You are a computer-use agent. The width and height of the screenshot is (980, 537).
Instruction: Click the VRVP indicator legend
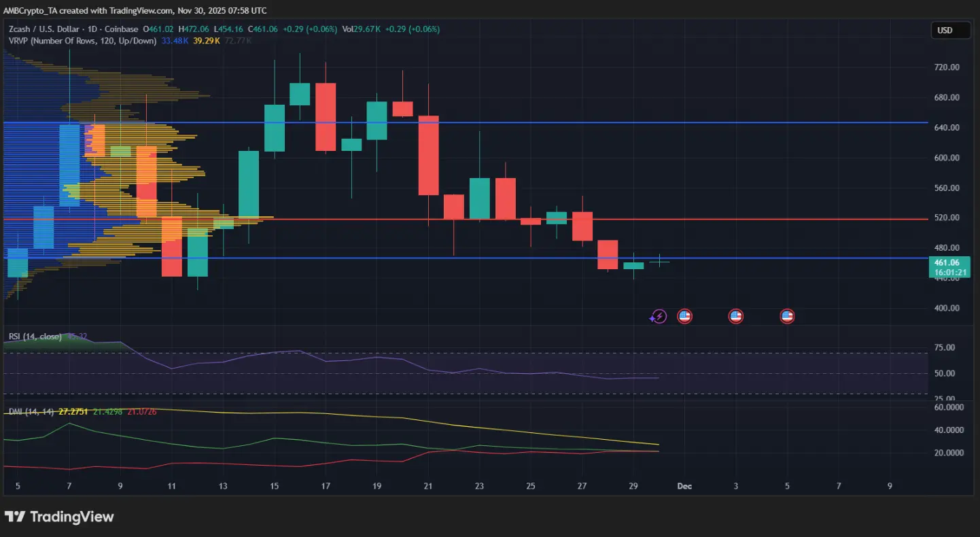point(82,41)
